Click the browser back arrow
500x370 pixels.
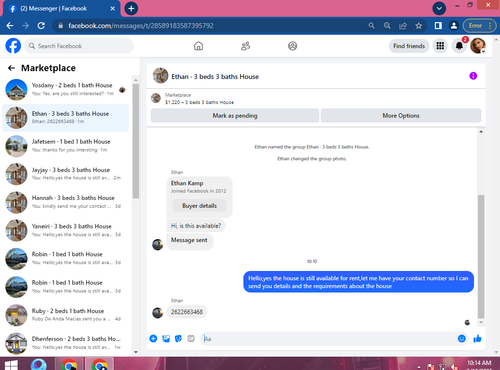click(10, 26)
